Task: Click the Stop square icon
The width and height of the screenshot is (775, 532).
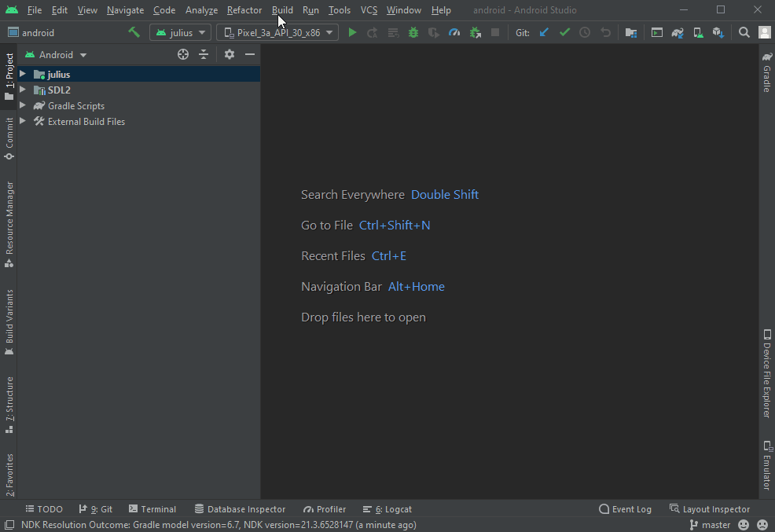Action: tap(494, 32)
